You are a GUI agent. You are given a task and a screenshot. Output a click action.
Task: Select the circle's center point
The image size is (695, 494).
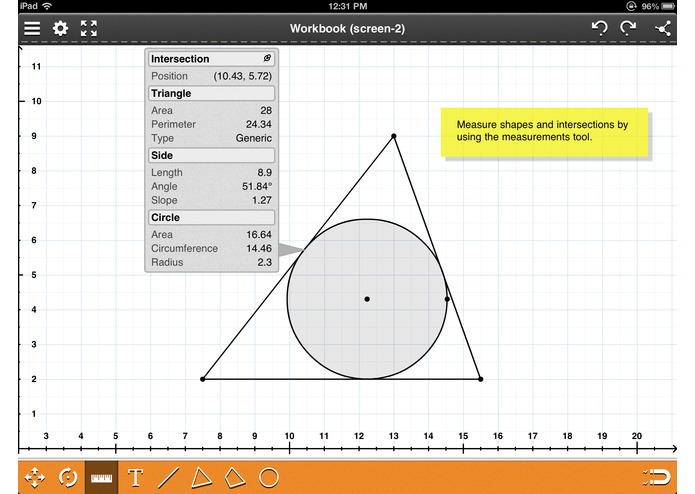[367, 299]
